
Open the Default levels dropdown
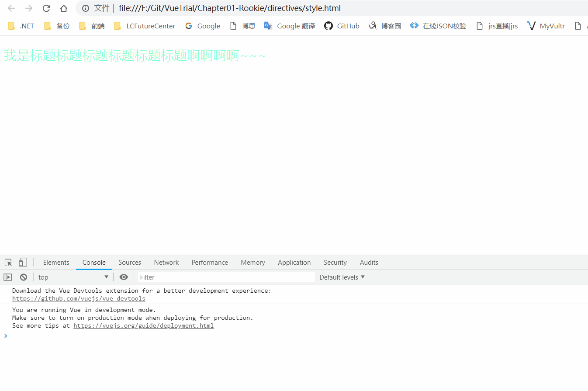point(342,277)
